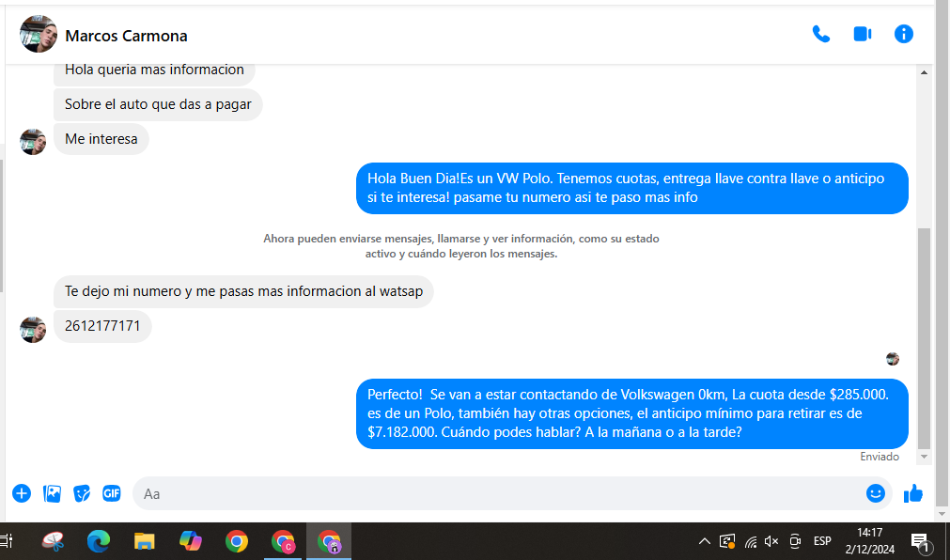Change ESP keyboard language
This screenshot has width=950, height=560.
coord(822,541)
